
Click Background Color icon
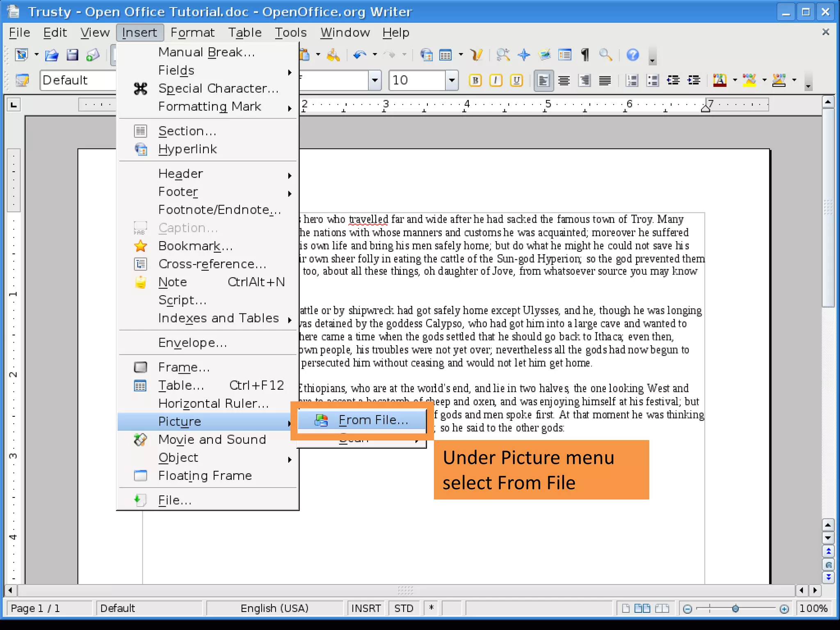coord(779,80)
